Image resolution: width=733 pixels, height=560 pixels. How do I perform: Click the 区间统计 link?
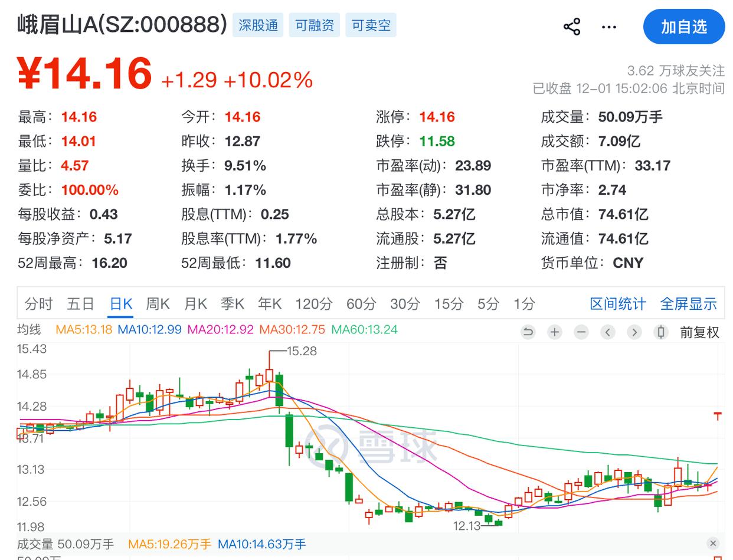pyautogui.click(x=618, y=304)
